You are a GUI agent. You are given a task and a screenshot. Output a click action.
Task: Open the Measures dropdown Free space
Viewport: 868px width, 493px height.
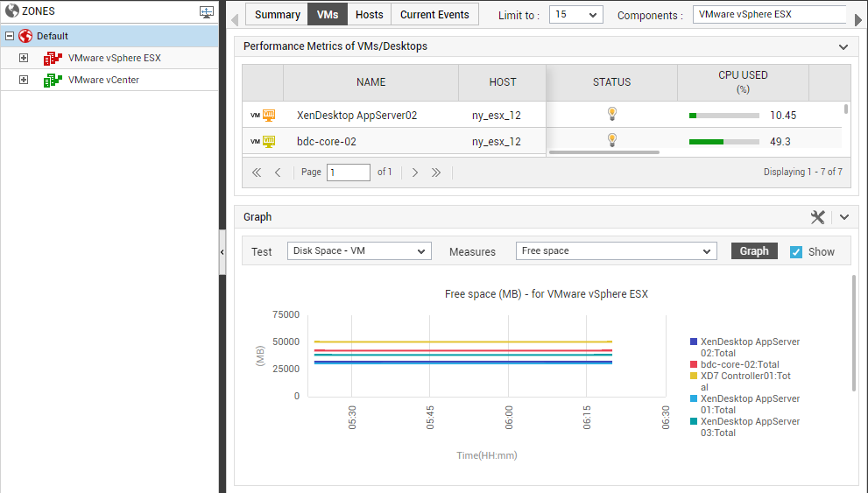click(x=616, y=250)
